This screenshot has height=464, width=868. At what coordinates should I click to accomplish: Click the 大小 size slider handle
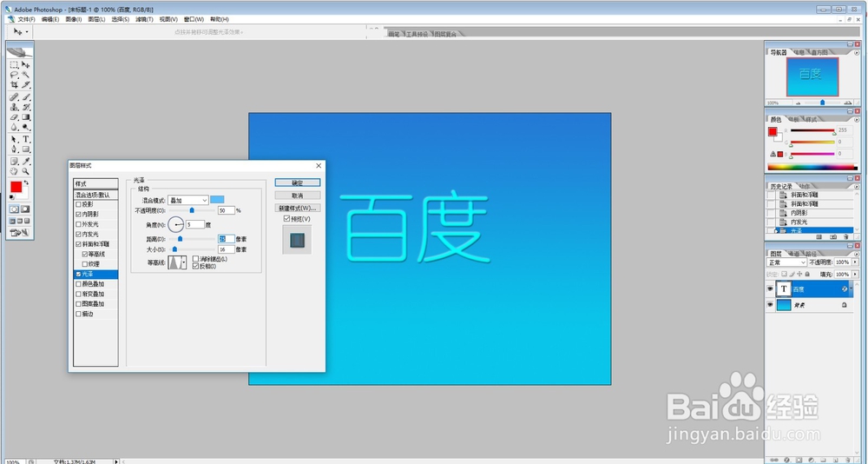(x=174, y=249)
